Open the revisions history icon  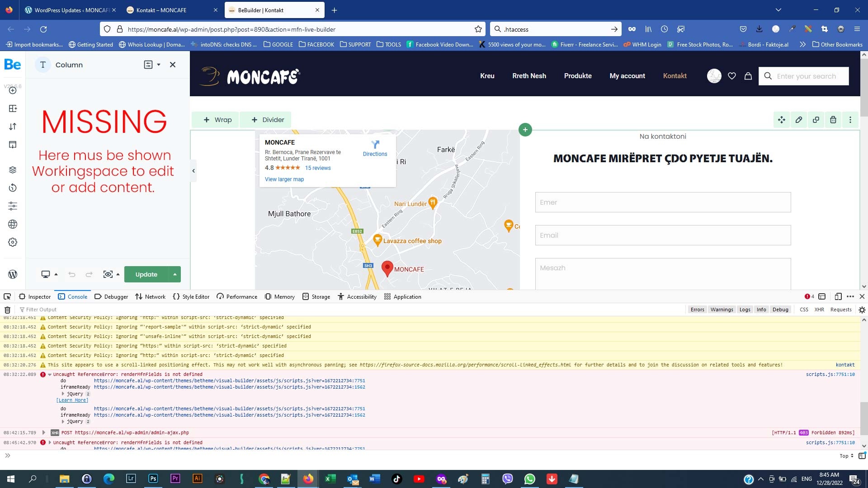(13, 188)
